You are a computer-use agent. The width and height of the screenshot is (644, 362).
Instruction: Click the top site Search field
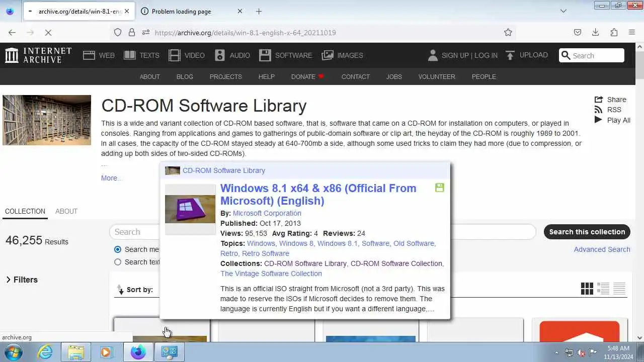[x=592, y=55]
